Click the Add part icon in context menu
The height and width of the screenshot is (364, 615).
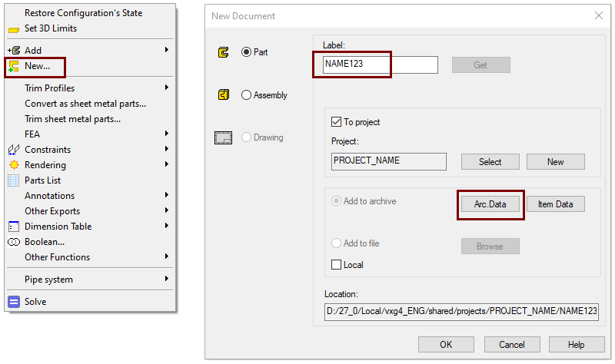tap(14, 50)
